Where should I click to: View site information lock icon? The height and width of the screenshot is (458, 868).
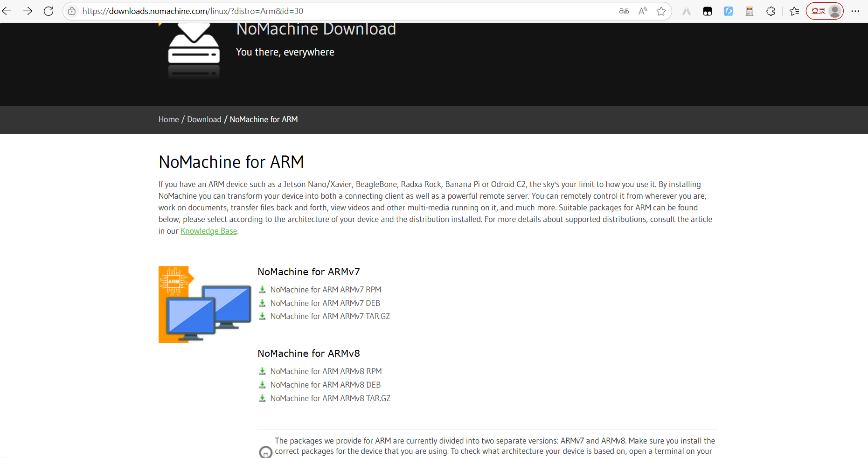point(72,11)
